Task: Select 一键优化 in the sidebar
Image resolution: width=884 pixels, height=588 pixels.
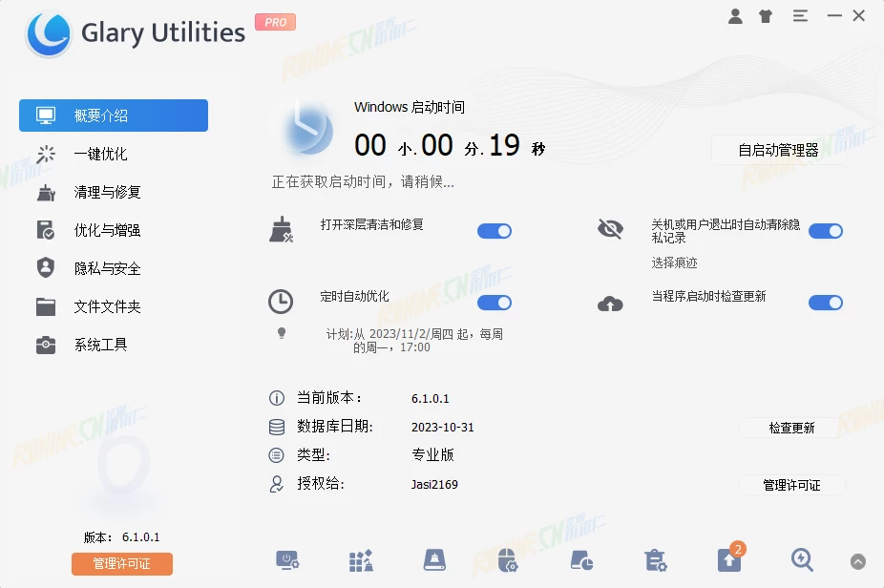Action: point(100,154)
